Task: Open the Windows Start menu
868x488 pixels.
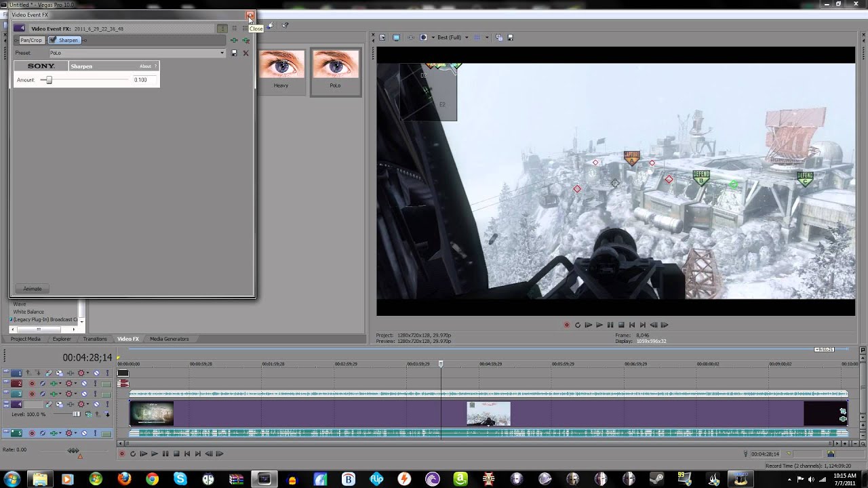Action: pos(12,479)
